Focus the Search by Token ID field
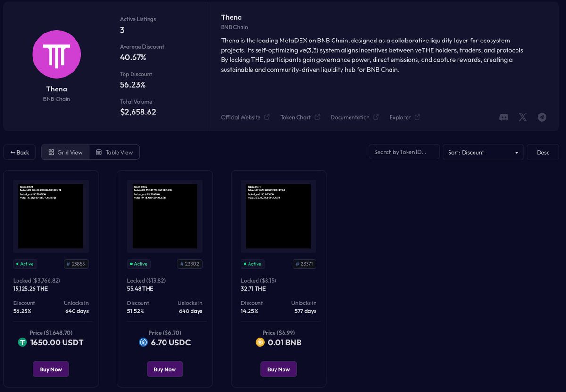This screenshot has width=566, height=392. pos(404,152)
